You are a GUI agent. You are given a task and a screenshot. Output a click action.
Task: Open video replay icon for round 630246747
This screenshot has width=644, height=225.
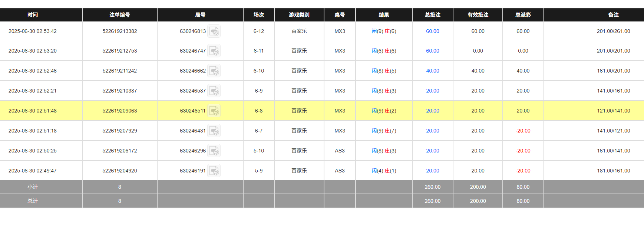coord(214,51)
